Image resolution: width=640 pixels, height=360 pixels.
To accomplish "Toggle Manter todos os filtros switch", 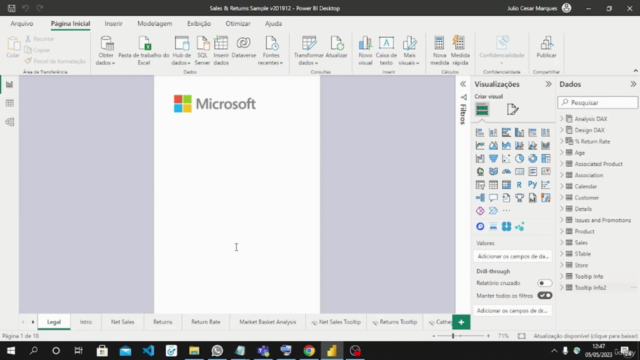I will coord(544,296).
